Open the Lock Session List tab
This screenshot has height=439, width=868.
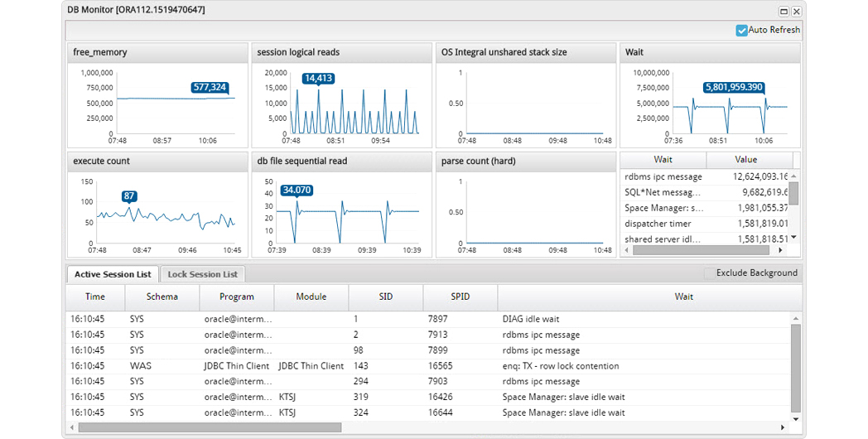click(x=203, y=274)
